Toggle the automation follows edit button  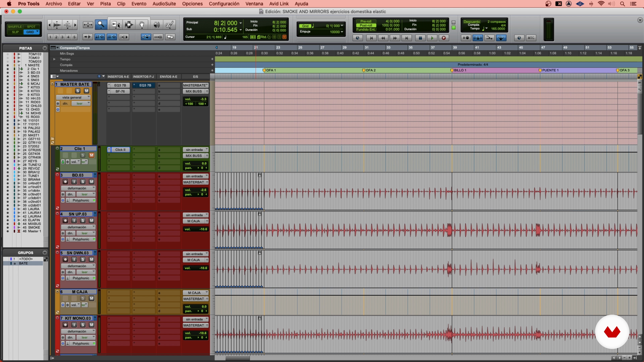(x=146, y=37)
